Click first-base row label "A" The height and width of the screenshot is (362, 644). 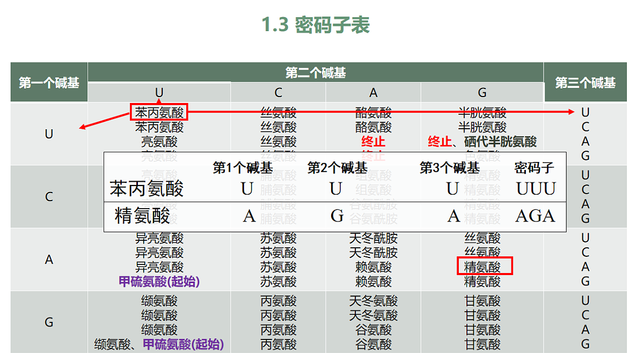tap(49, 260)
